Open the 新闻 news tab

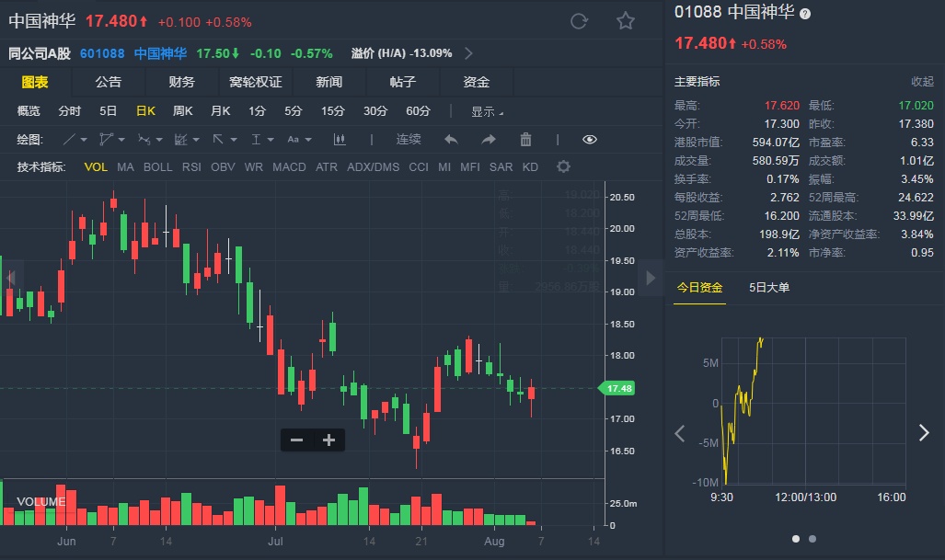pos(328,82)
